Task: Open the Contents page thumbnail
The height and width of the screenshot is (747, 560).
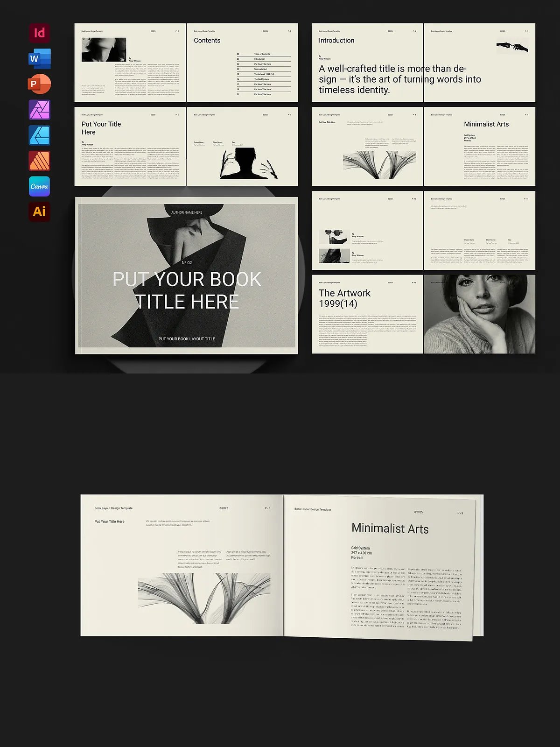Action: (242, 63)
